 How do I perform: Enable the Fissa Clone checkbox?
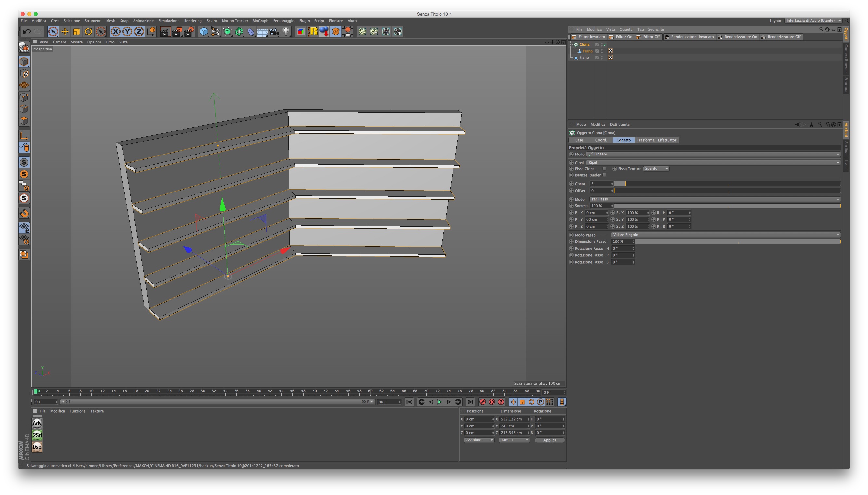[604, 169]
